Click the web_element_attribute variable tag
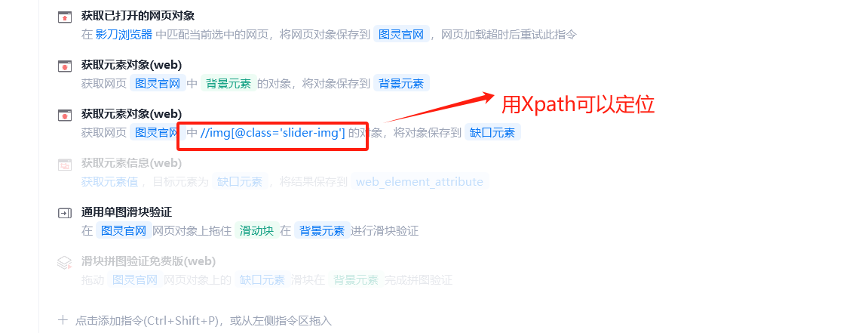 click(x=419, y=182)
